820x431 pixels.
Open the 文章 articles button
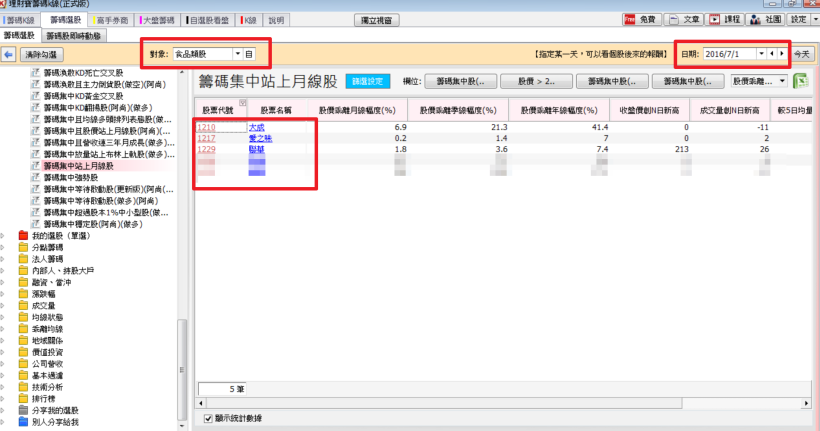coord(685,20)
